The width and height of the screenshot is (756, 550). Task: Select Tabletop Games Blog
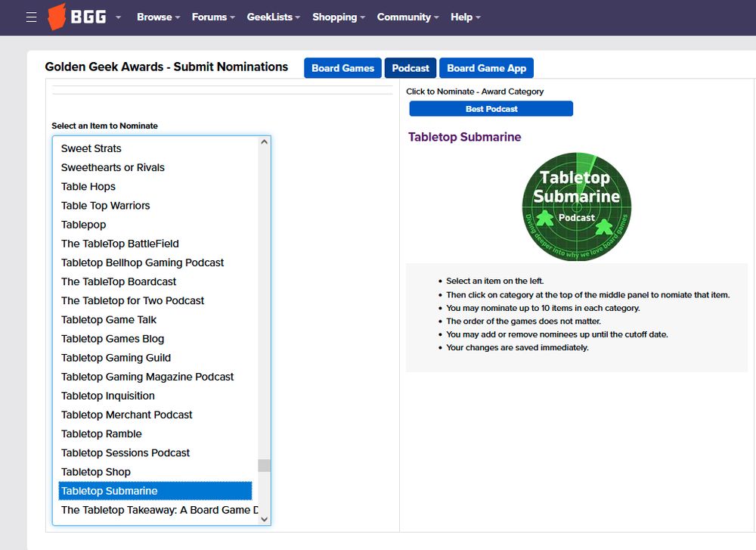point(155,339)
